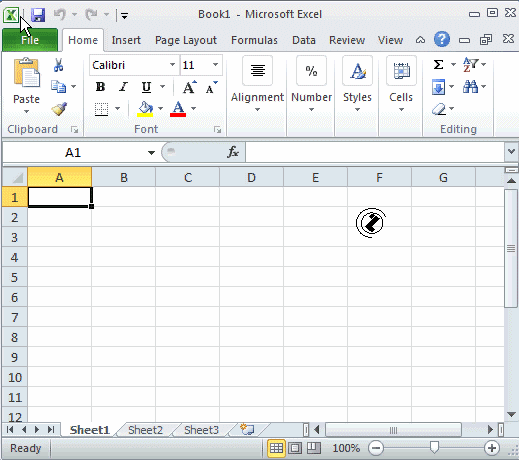Click the Insert Function fx icon
The image size is (519, 460).
click(233, 152)
